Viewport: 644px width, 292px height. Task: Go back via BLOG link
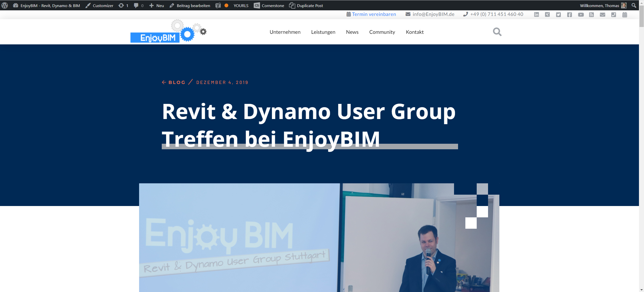174,82
